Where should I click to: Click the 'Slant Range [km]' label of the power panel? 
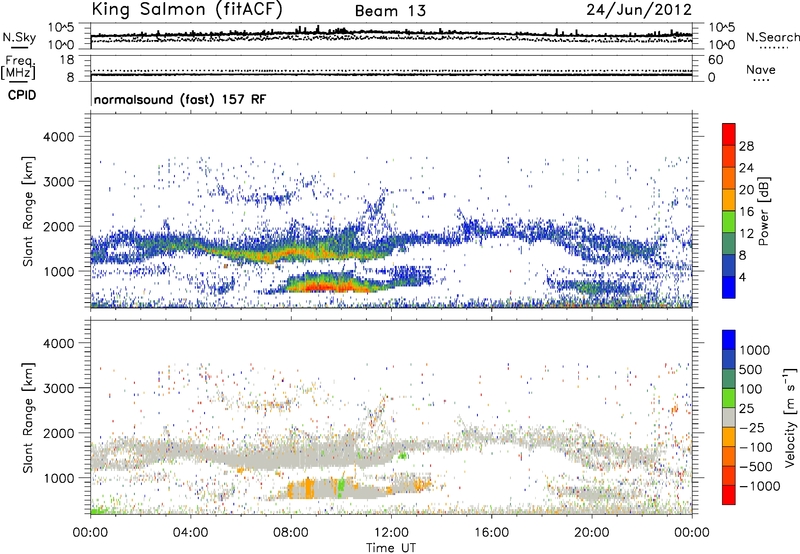point(28,211)
